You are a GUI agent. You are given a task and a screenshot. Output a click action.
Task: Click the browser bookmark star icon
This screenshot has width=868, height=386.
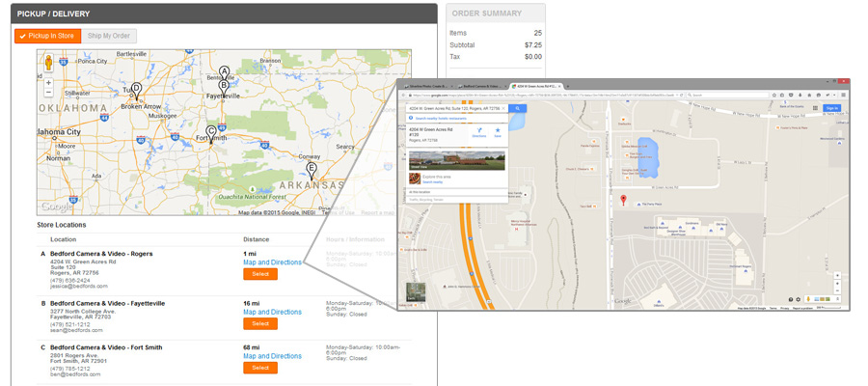click(773, 95)
